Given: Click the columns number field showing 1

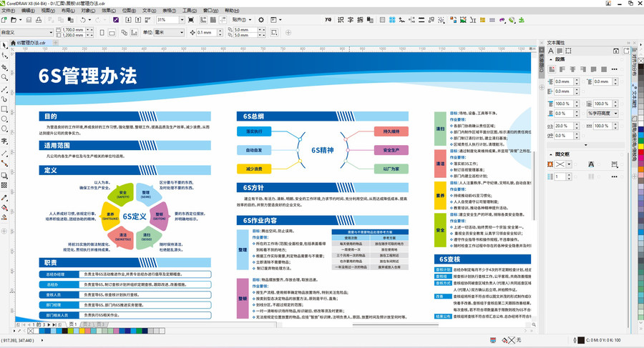Looking at the screenshot, I should tap(560, 177).
